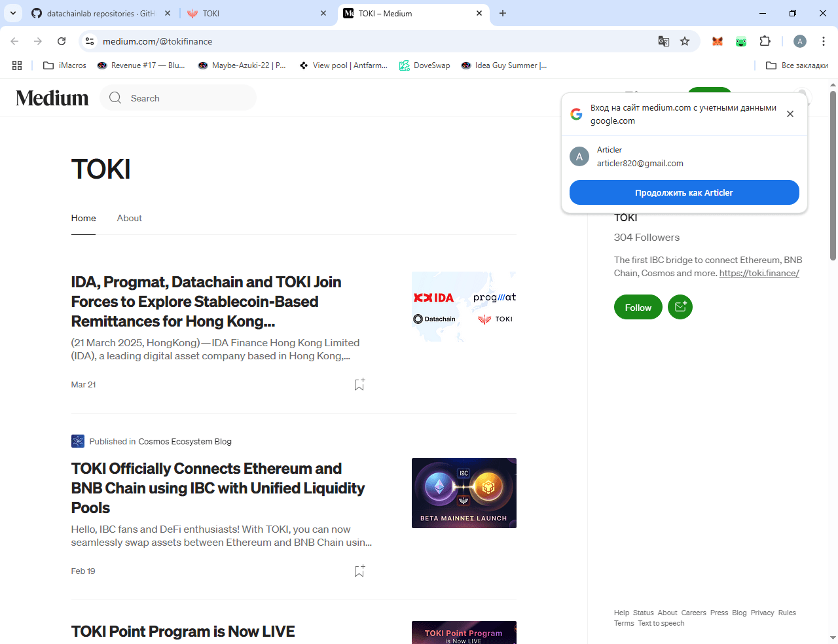
Task: Switch to the About tab
Action: (130, 218)
